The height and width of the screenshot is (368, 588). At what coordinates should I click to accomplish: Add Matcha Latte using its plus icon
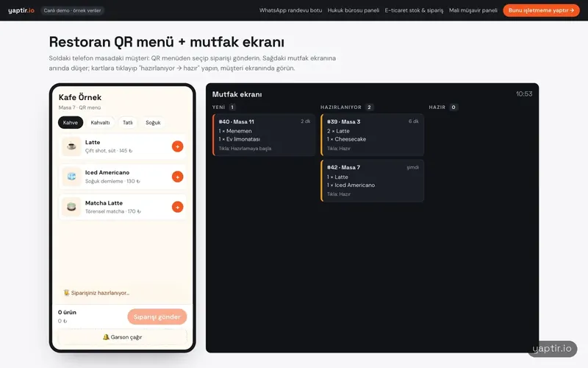177,207
